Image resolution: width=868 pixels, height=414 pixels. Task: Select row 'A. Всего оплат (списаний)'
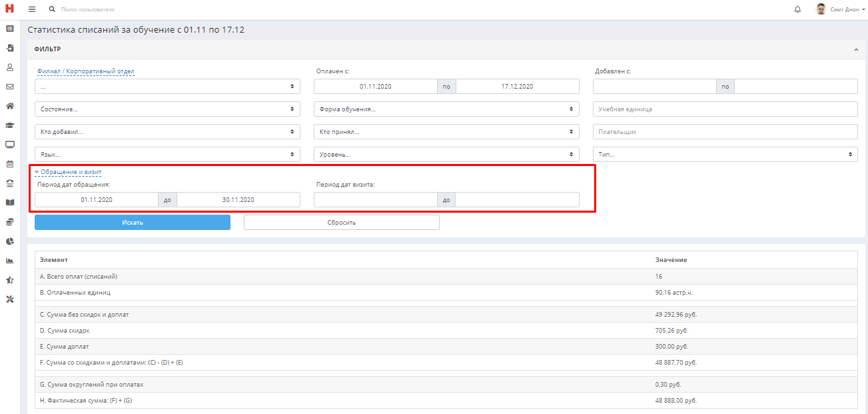(x=446, y=276)
